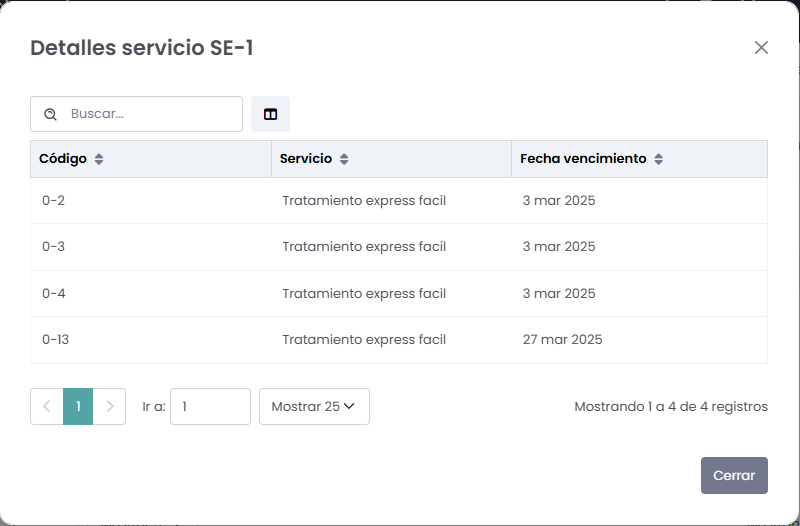The height and width of the screenshot is (526, 800).
Task: Select row with code 0-13
Action: click(56, 340)
